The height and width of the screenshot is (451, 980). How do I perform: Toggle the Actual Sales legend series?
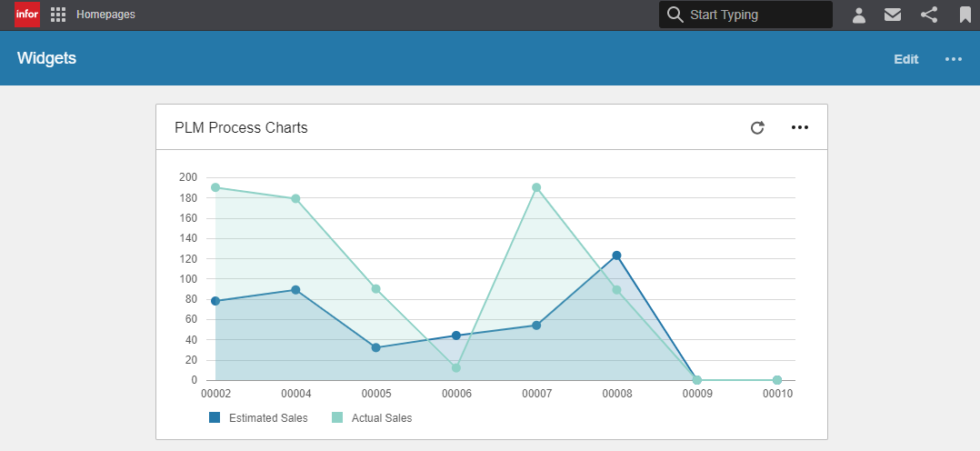[x=380, y=418]
